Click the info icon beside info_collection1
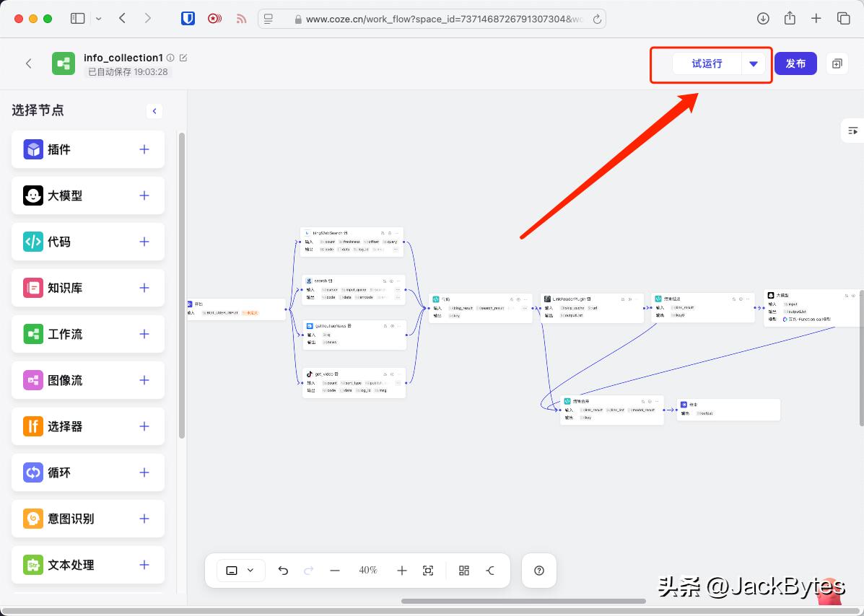 click(x=171, y=58)
